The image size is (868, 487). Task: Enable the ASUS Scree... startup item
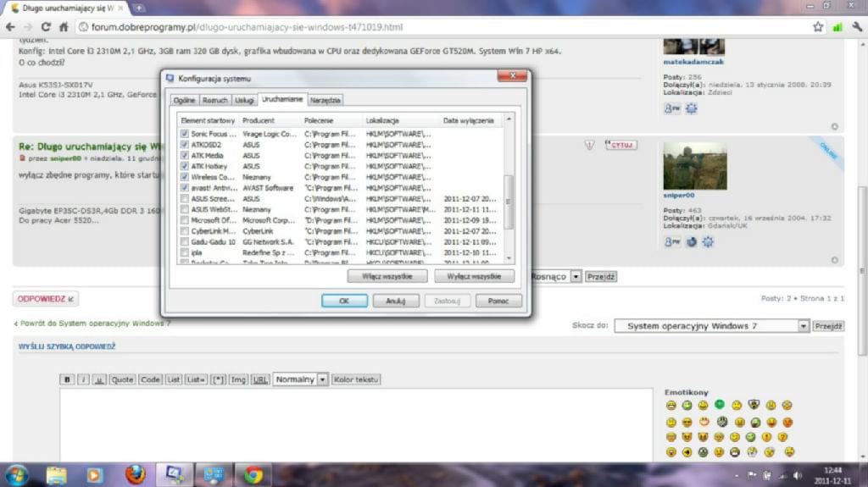coord(184,199)
